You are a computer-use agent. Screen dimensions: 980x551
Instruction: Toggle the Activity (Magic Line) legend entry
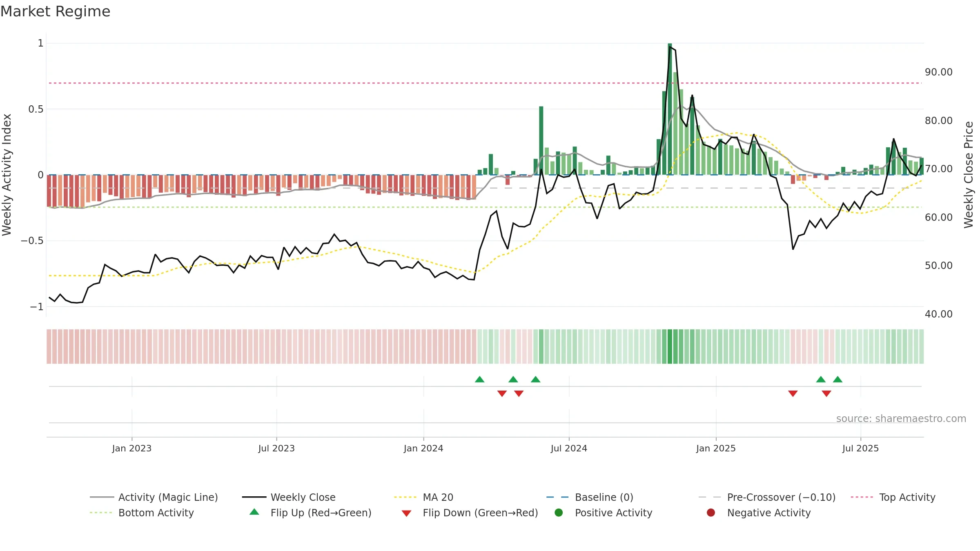(154, 497)
